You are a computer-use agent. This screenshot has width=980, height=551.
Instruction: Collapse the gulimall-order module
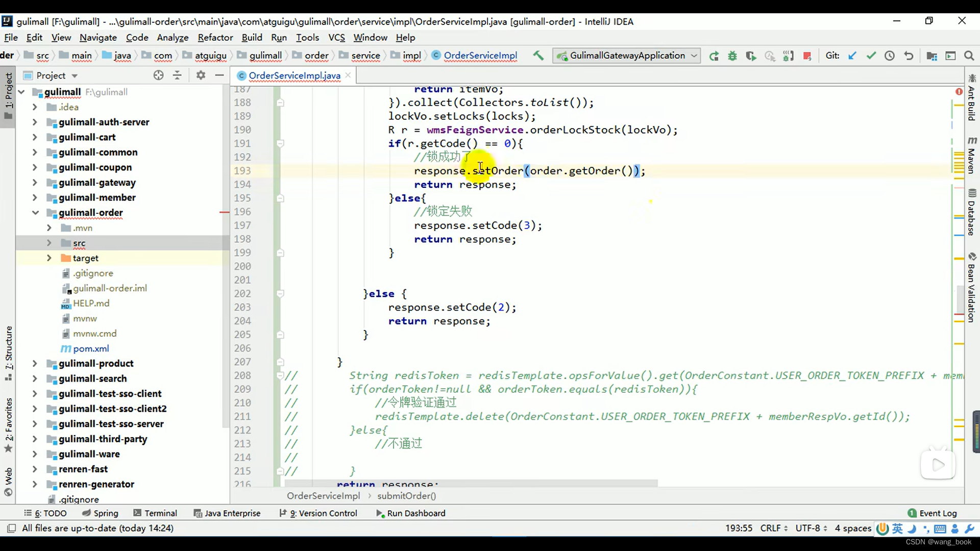click(x=35, y=213)
